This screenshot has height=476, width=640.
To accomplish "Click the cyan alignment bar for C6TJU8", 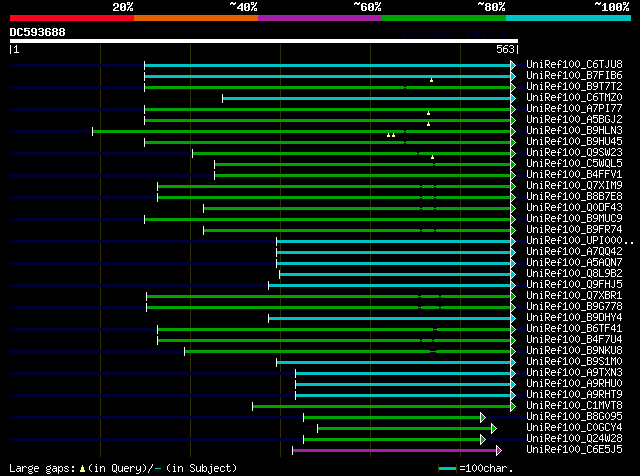I will [x=327, y=65].
